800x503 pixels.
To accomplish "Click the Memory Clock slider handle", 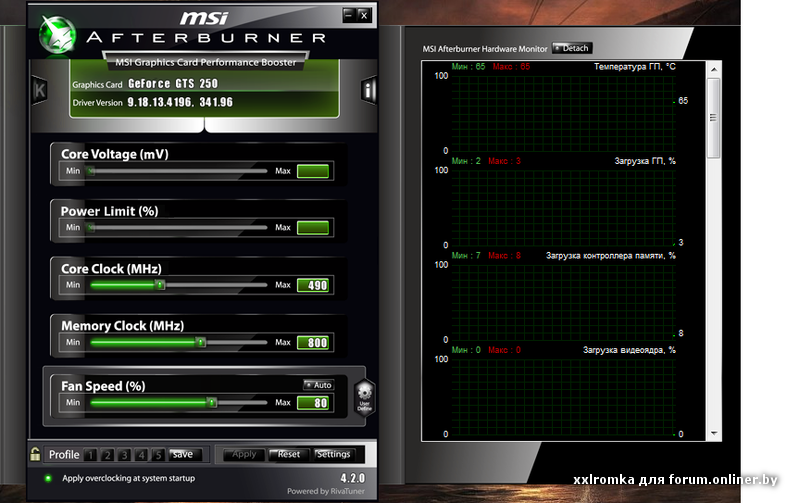I will pos(202,342).
